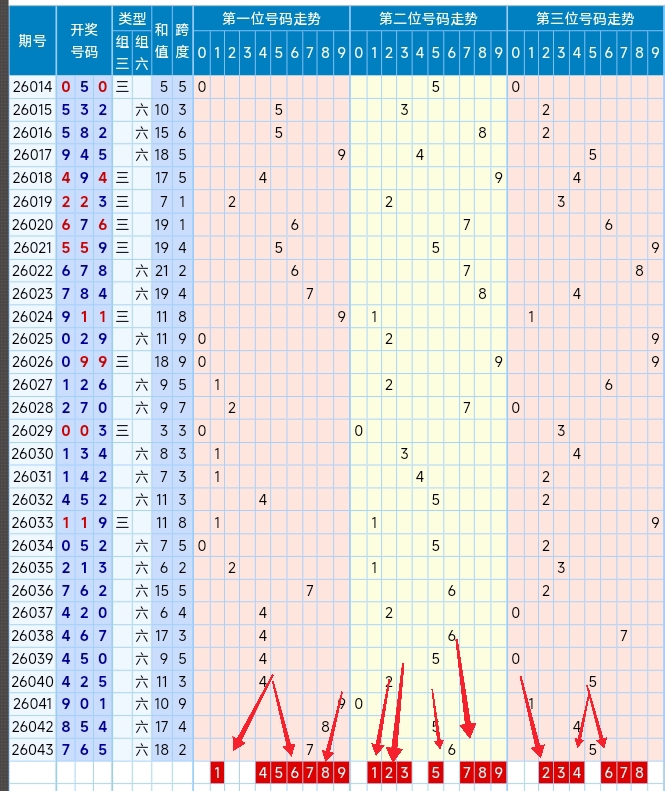Click third-position digit 1 in row 26024
Screen dimensions: 665x791
point(531,316)
